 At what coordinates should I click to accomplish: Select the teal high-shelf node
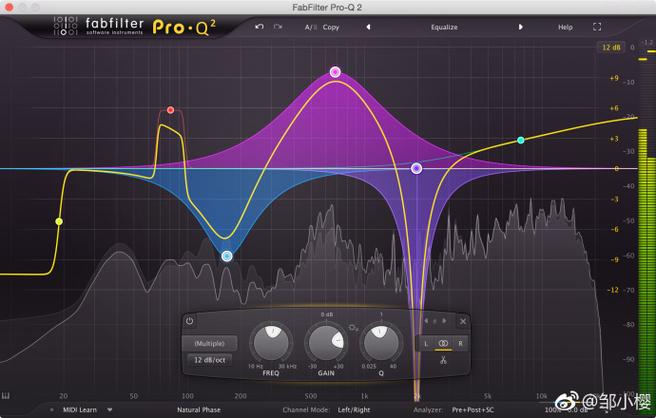tap(521, 140)
